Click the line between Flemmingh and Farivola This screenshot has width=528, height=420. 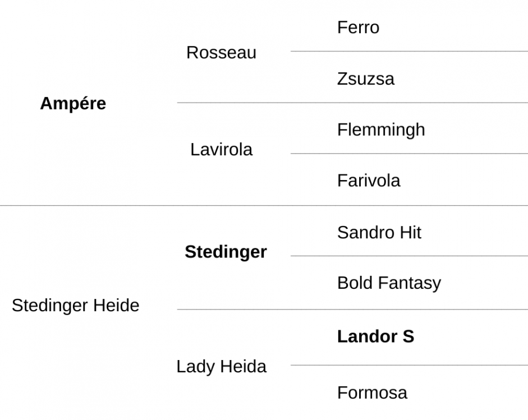(x=409, y=154)
